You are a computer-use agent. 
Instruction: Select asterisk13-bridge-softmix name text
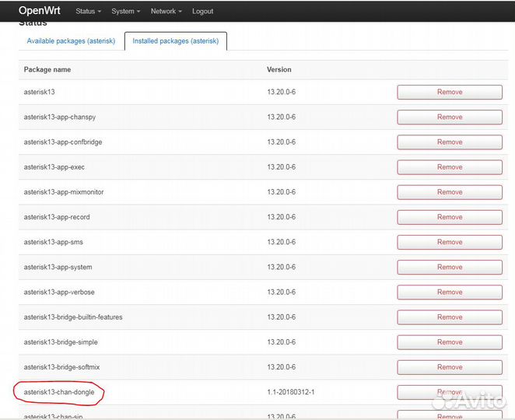(61, 367)
